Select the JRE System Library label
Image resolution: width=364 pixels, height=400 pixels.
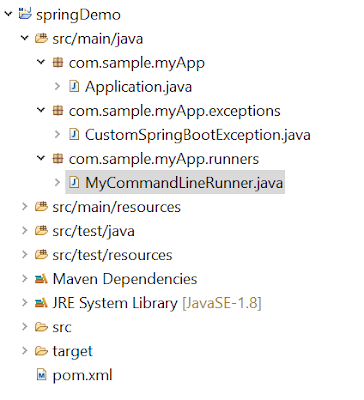tap(115, 303)
